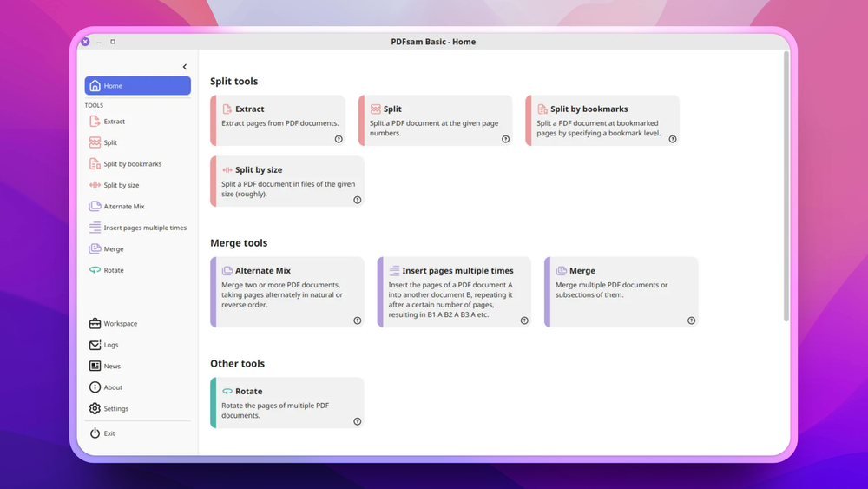Collapse the sidebar with the left chevron
This screenshot has height=489, width=868.
coord(185,67)
